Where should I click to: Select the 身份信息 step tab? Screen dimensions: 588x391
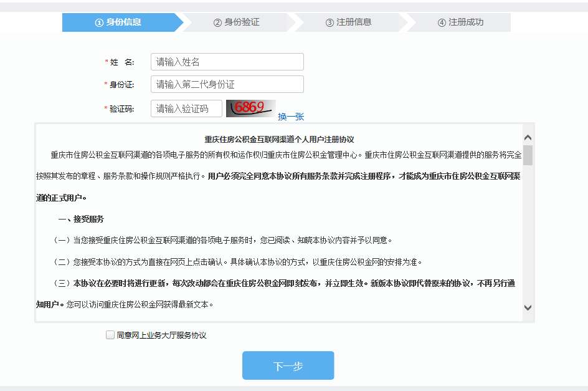click(118, 22)
